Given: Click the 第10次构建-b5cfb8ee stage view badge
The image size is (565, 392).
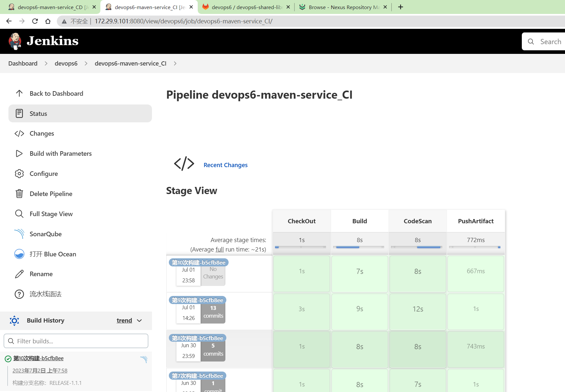Looking at the screenshot, I should coord(199,263).
